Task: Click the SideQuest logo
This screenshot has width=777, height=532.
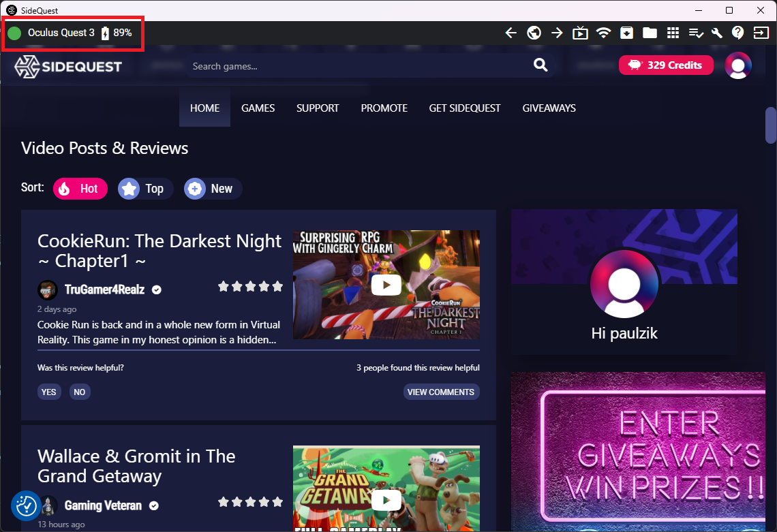Action: point(68,66)
